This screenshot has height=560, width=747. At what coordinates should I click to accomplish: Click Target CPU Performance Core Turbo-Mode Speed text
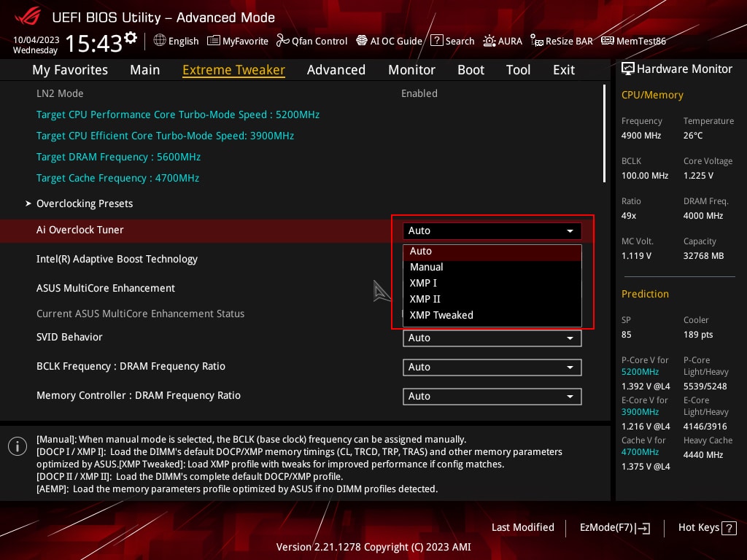[x=178, y=114]
